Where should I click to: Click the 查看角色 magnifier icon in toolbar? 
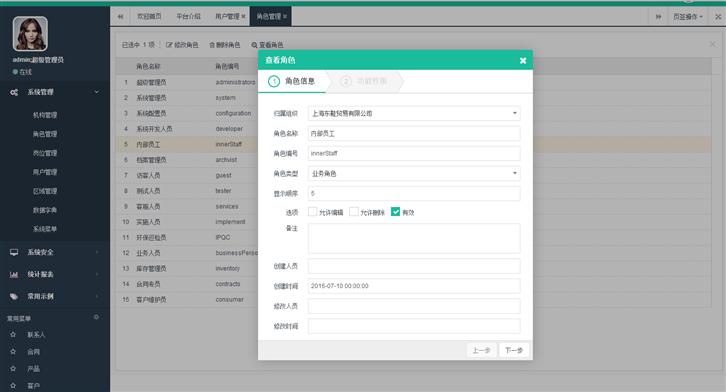tap(254, 45)
